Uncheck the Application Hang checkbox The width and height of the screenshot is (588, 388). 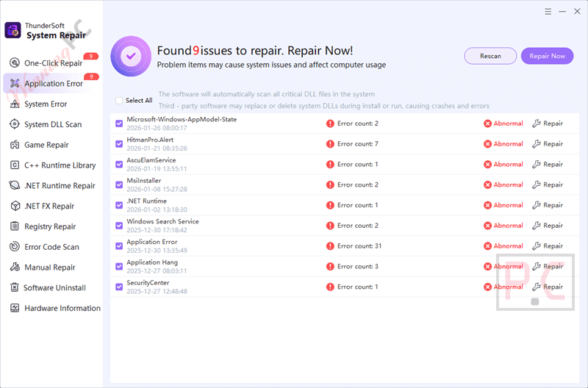119,267
